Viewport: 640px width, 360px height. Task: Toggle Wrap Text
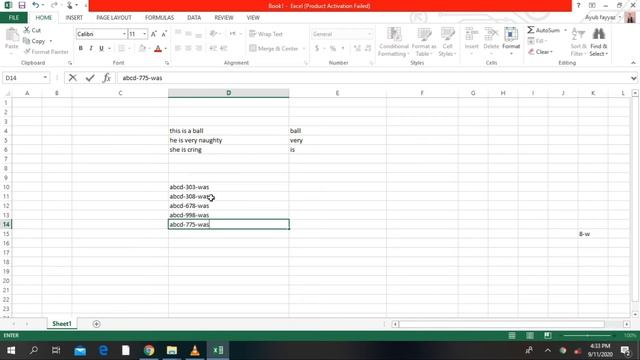pos(266,34)
